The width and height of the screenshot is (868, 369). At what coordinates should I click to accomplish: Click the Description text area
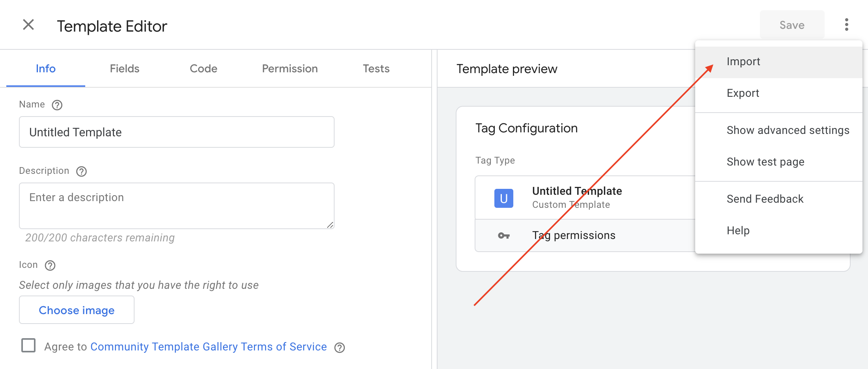[x=176, y=205]
